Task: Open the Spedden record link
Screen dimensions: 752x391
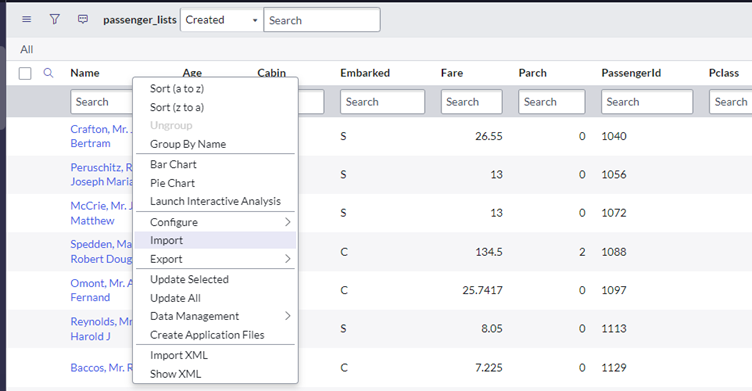Action: point(101,251)
